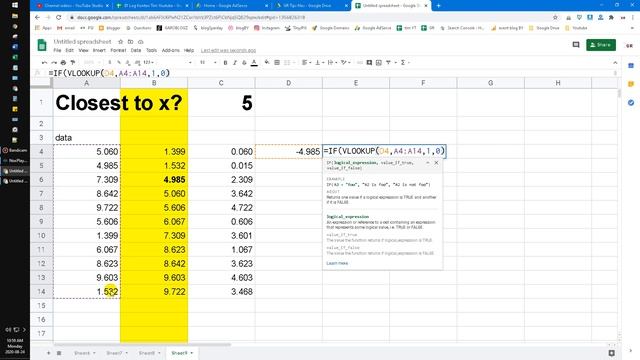Click the cloud document status icon

(x=140, y=42)
